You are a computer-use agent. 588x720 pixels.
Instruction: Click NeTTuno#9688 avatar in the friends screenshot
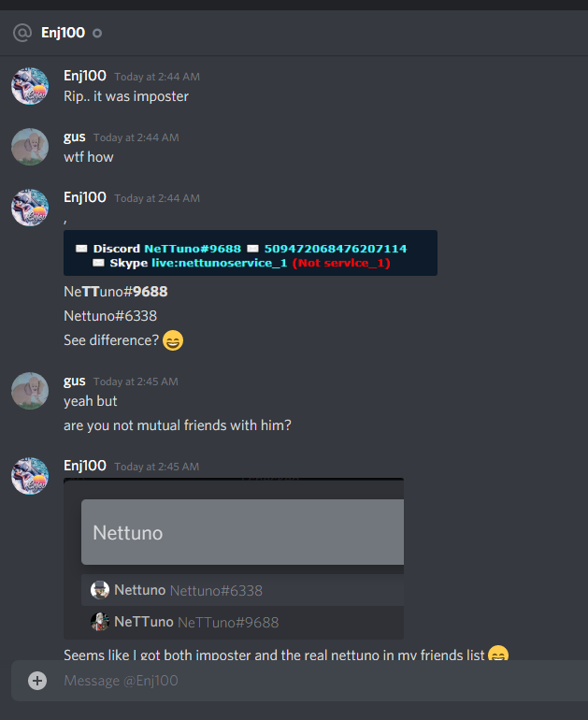(100, 622)
